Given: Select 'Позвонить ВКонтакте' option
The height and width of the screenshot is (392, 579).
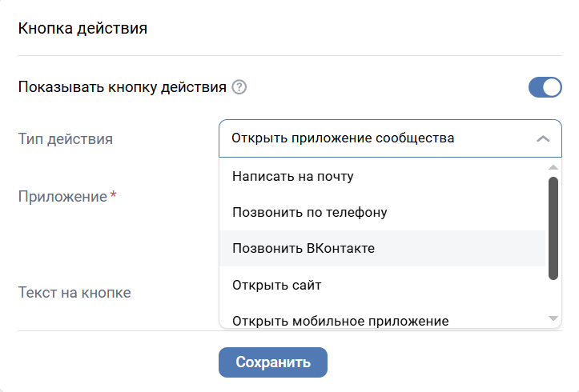Looking at the screenshot, I should click(304, 248).
